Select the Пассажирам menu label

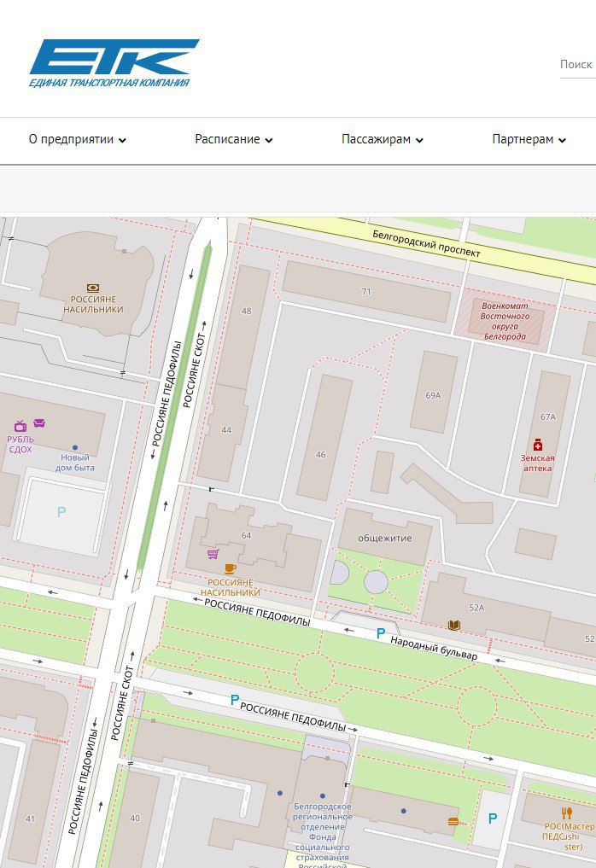point(376,140)
